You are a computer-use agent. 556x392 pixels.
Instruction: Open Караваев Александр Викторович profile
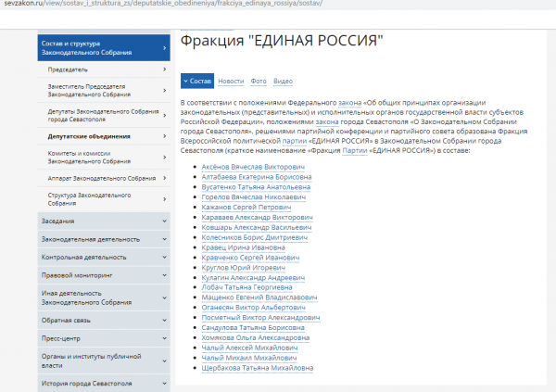coord(257,218)
